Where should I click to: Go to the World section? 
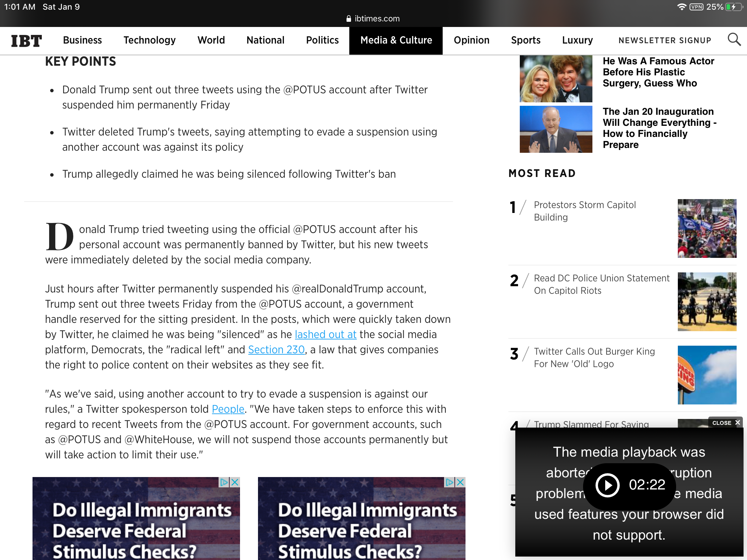coord(211,40)
